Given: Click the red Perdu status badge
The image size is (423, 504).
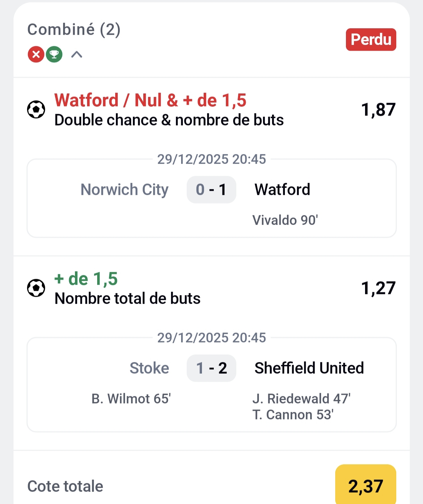Looking at the screenshot, I should (371, 40).
